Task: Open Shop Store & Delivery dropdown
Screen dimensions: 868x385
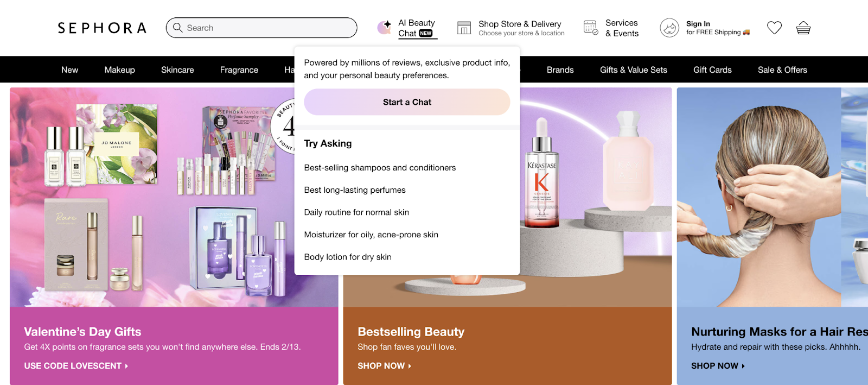Action: coord(510,28)
